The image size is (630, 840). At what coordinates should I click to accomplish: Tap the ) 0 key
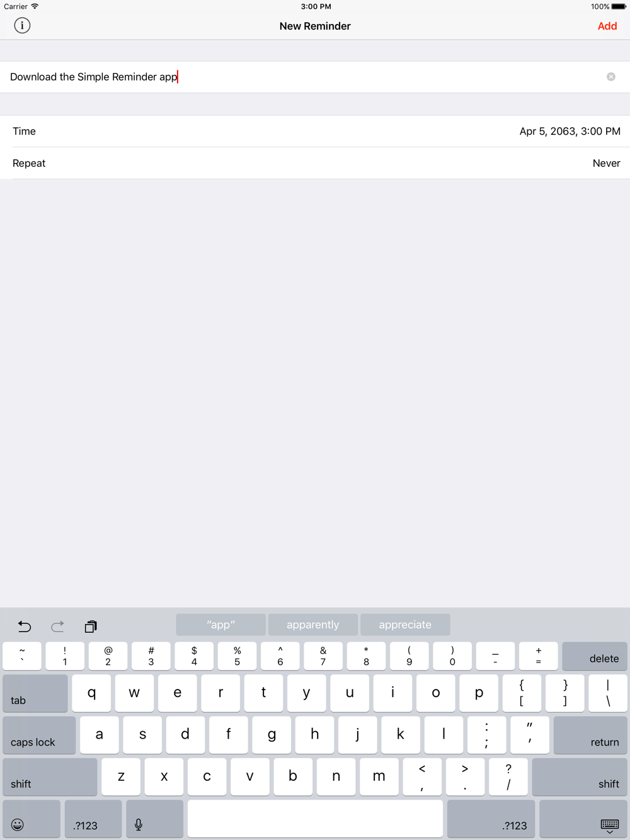(x=452, y=656)
